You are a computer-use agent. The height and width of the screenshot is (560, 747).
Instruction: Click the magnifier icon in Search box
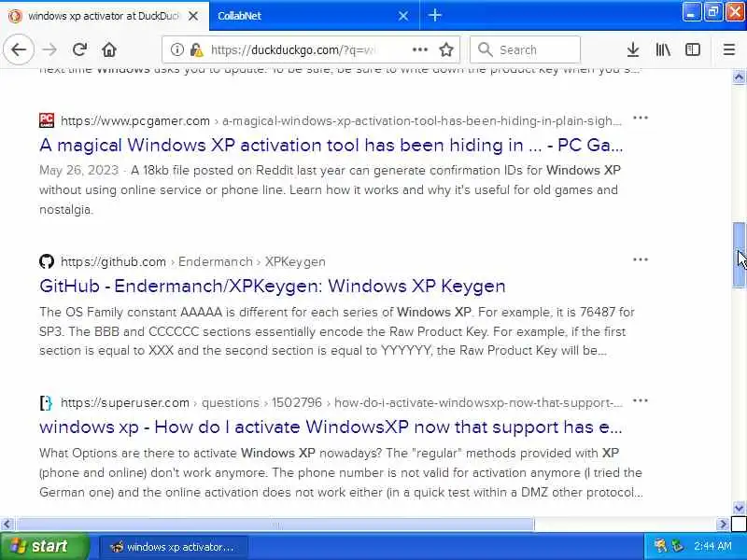[x=485, y=49]
